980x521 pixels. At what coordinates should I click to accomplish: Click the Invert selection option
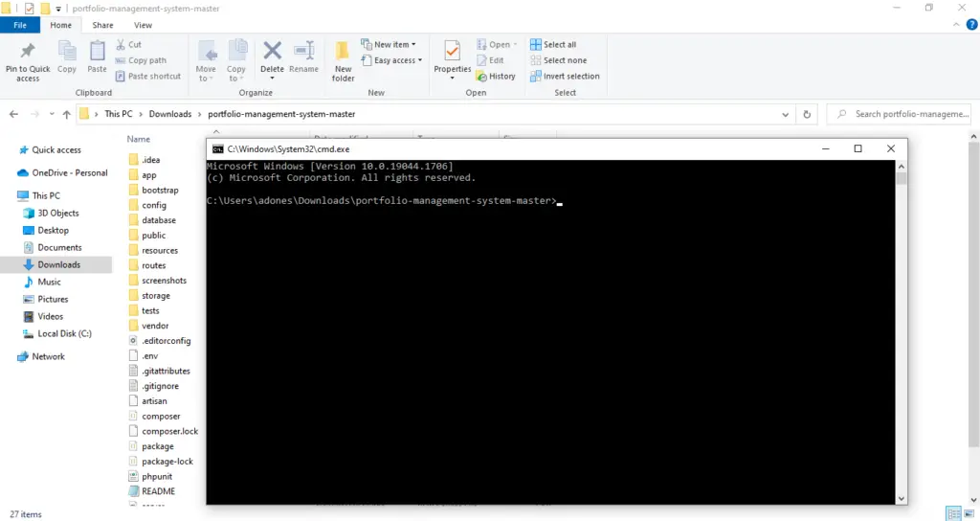coord(565,77)
